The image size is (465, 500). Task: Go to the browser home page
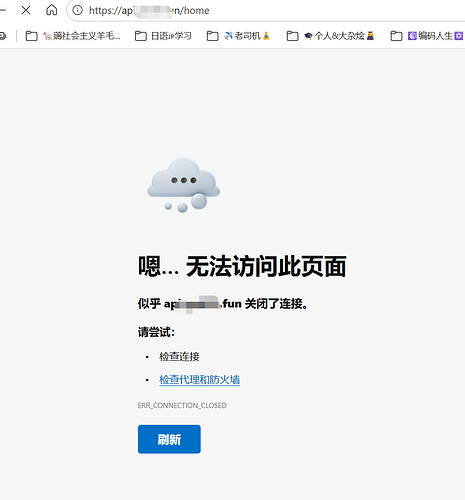(x=51, y=10)
